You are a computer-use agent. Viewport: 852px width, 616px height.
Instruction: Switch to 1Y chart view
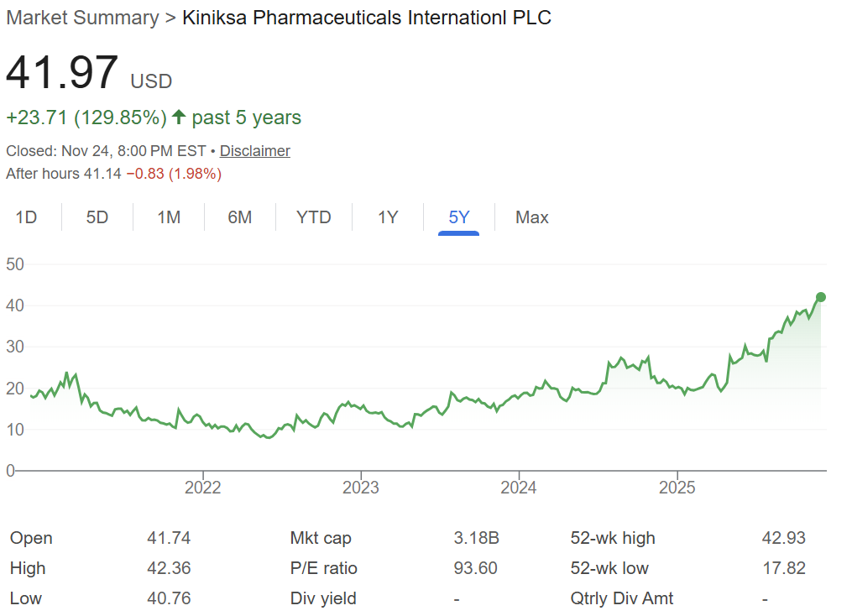pyautogui.click(x=388, y=217)
